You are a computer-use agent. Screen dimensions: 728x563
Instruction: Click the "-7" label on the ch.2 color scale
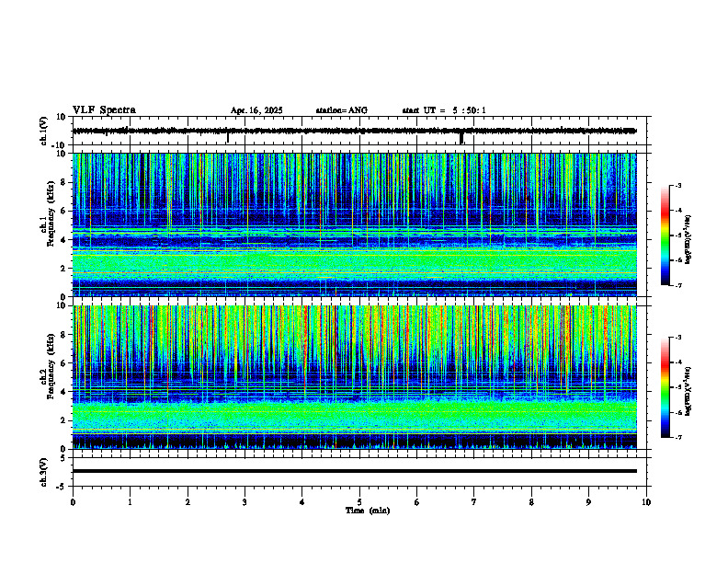[677, 437]
